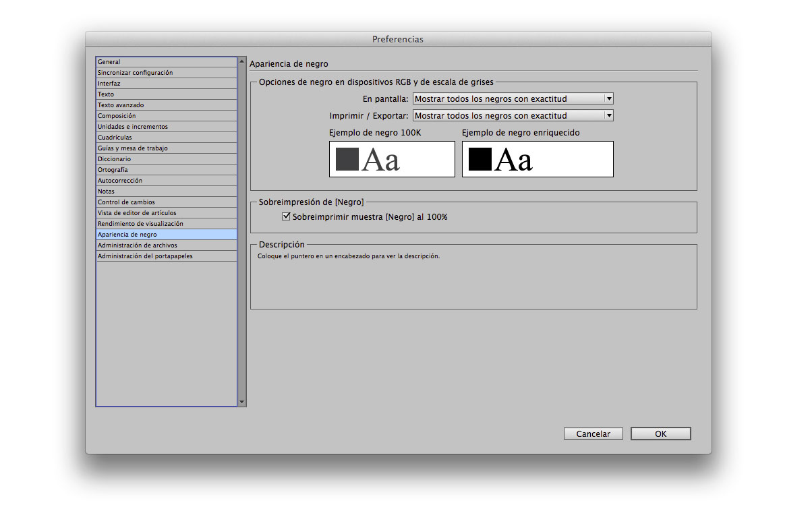Open Rendimiento de visualización settings
Viewport: 810px width, 532px height.
(167, 224)
